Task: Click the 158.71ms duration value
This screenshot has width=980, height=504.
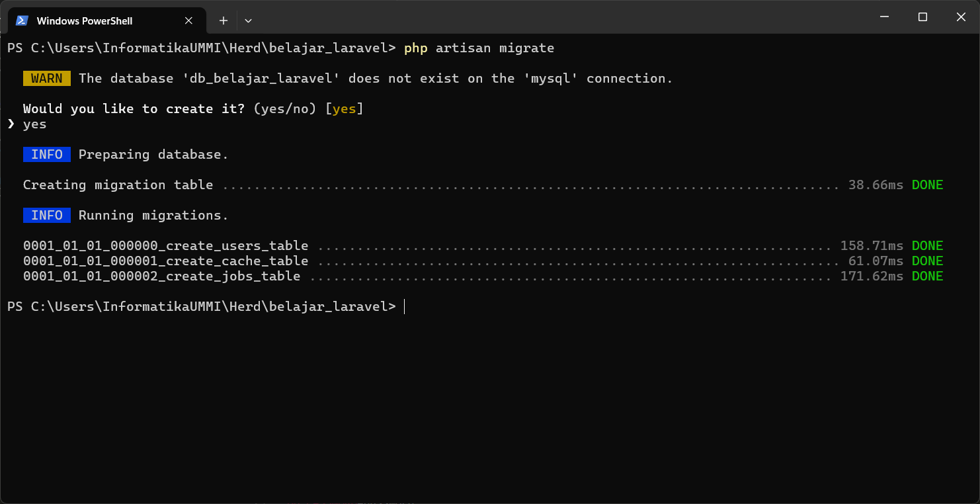Action: pos(872,245)
